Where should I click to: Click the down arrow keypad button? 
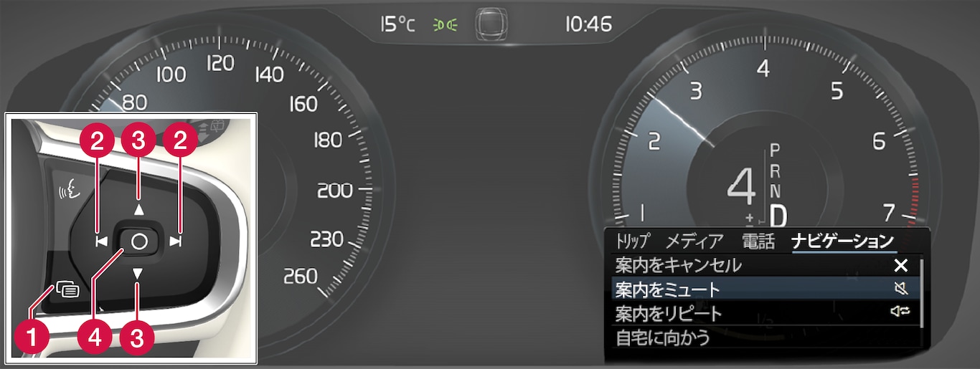(139, 274)
